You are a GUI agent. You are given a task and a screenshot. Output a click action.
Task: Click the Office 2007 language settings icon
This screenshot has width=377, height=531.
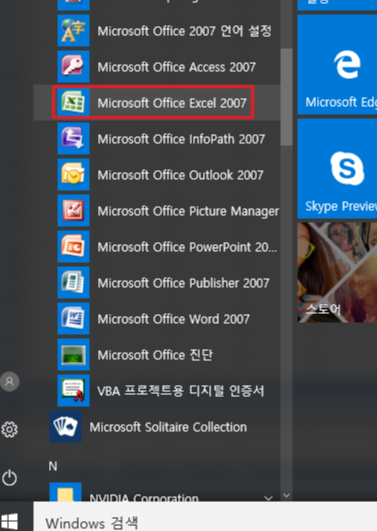pos(73,30)
